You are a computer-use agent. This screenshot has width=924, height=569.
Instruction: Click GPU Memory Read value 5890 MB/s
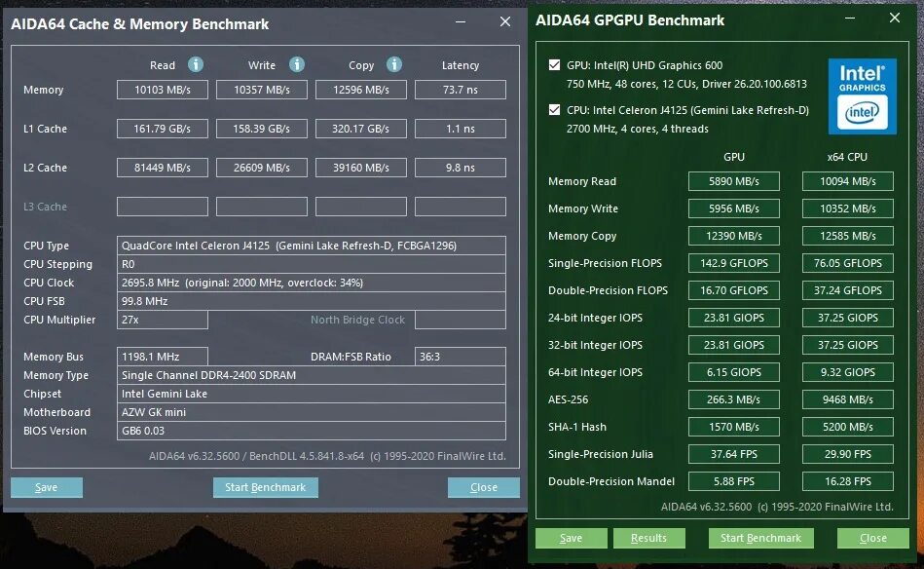(x=734, y=181)
